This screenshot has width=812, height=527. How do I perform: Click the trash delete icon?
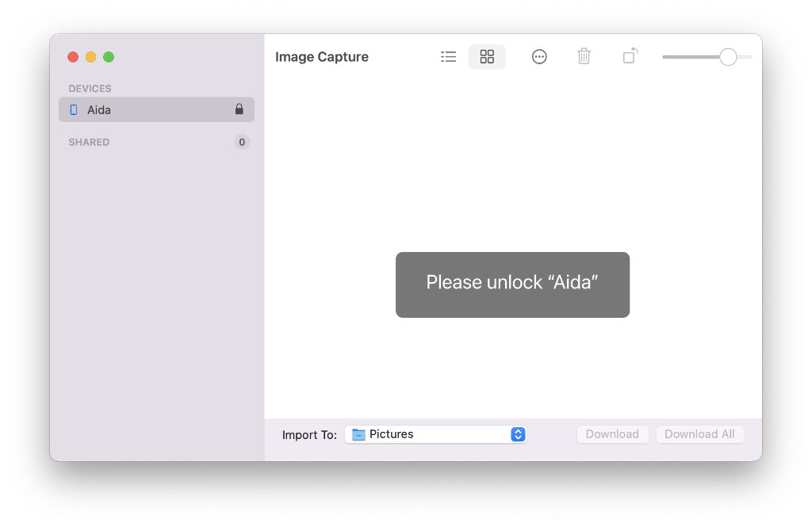(584, 57)
